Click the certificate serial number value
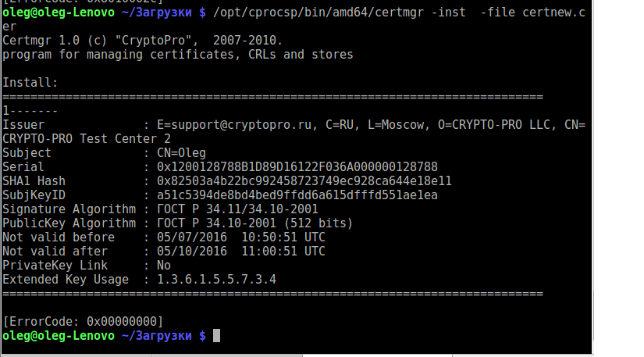 pyautogui.click(x=297, y=167)
